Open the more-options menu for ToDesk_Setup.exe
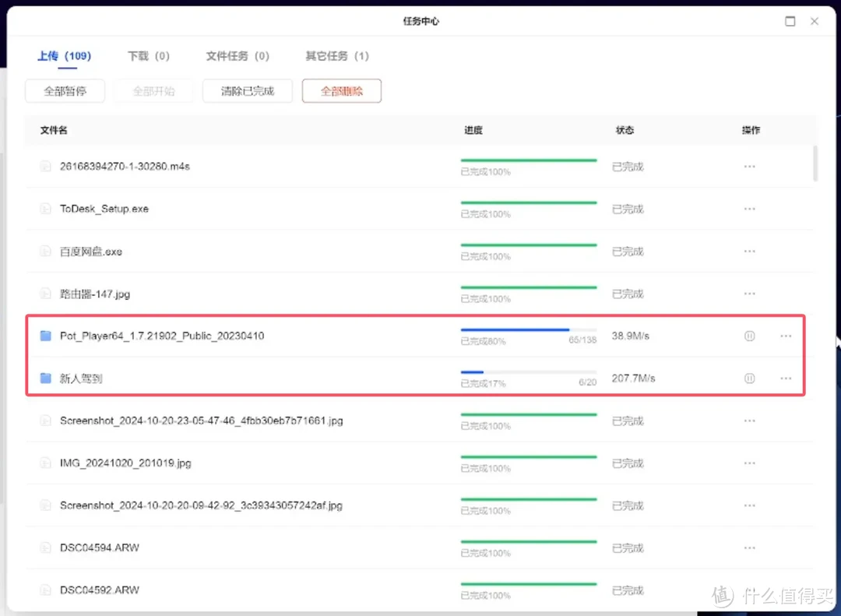The image size is (841, 616). 749,209
